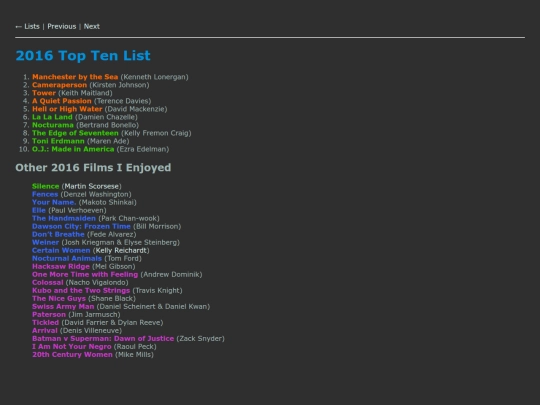
Task: Open Manchester by the Sea link
Action: pyautogui.click(x=75, y=77)
